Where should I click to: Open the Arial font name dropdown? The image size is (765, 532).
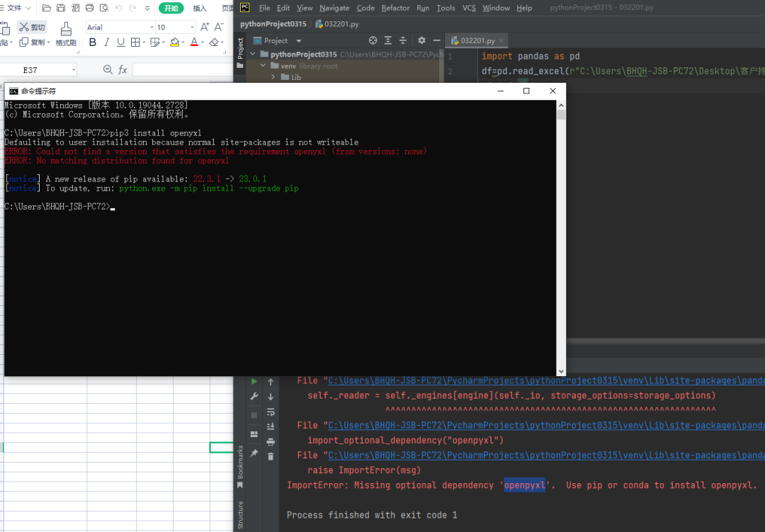tap(152, 27)
